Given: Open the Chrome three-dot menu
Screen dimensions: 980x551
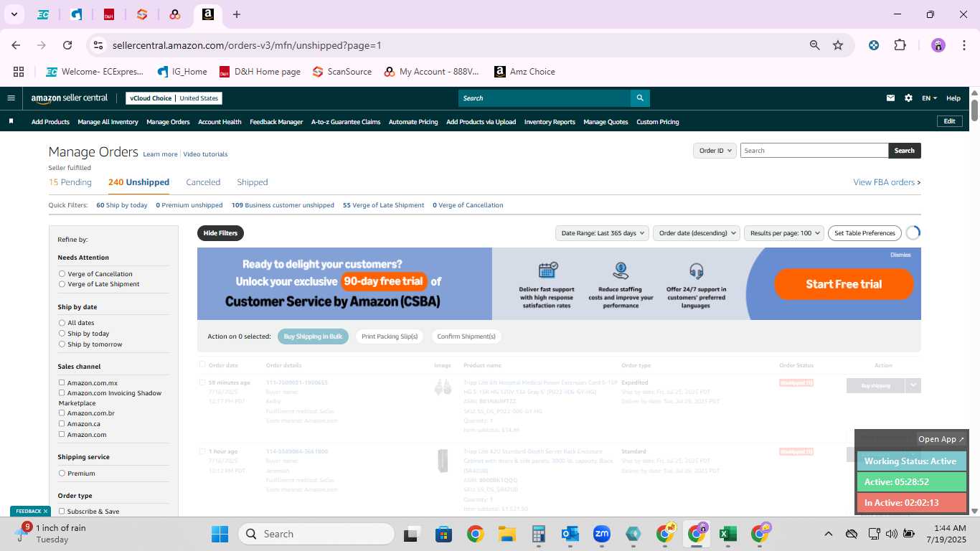Looking at the screenshot, I should coord(963,45).
